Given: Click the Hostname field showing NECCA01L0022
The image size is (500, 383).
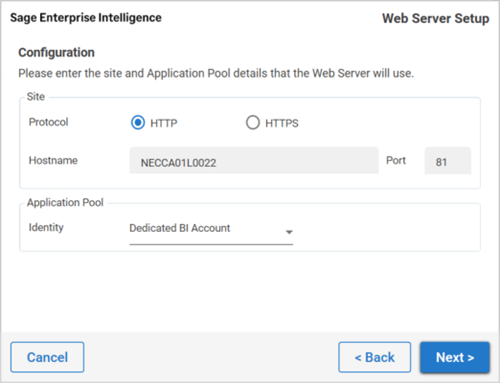Looking at the screenshot, I should 254,160.
